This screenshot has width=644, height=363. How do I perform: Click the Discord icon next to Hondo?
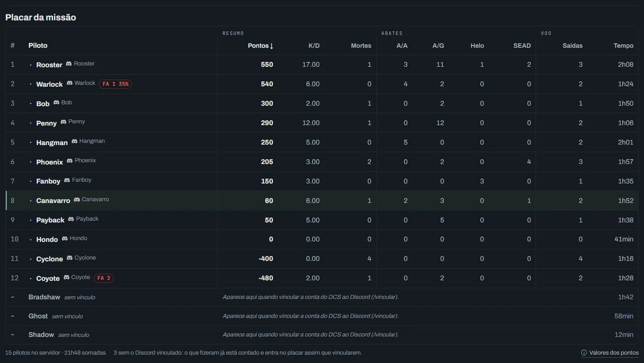[65, 238]
